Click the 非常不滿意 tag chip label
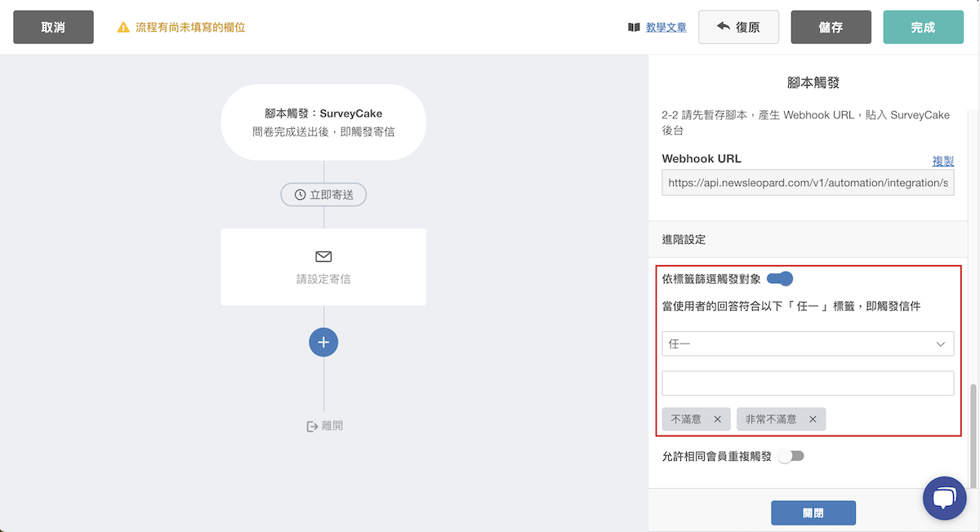 (x=771, y=419)
